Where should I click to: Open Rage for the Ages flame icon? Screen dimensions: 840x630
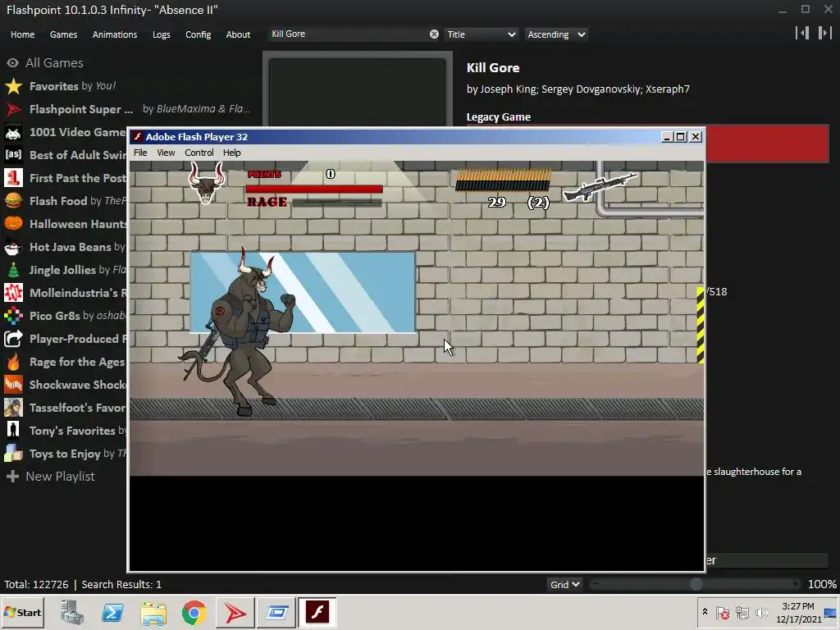point(13,362)
